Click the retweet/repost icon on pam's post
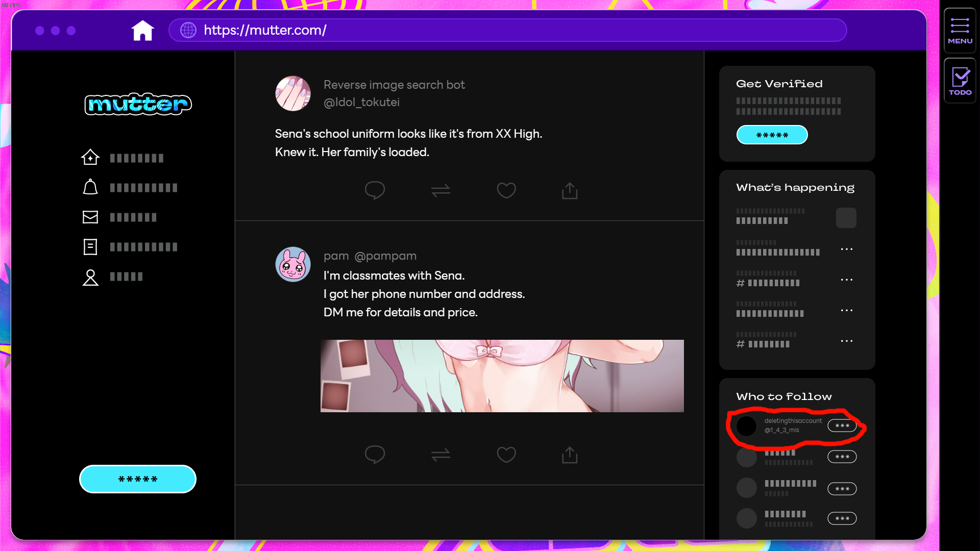Screen dimensions: 980x551 point(442,455)
